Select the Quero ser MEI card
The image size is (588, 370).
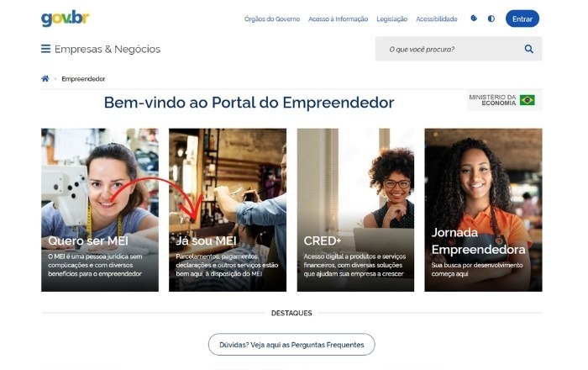point(100,209)
